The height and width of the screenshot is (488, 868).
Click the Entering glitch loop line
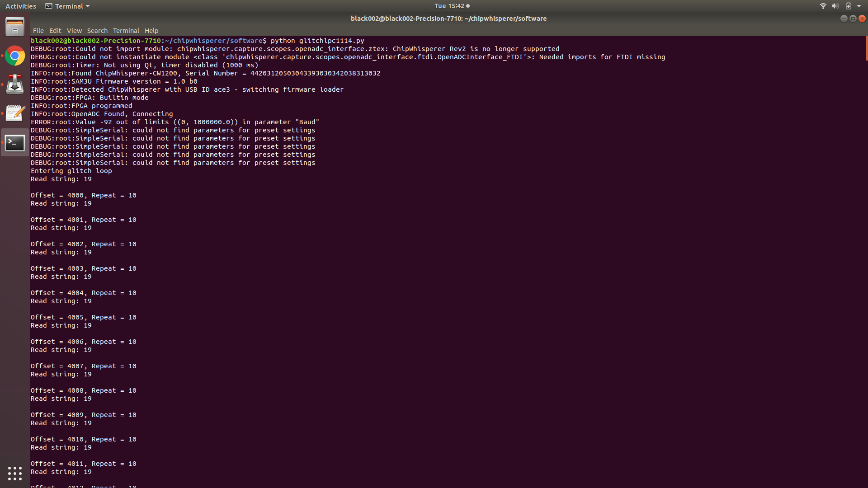pos(71,171)
